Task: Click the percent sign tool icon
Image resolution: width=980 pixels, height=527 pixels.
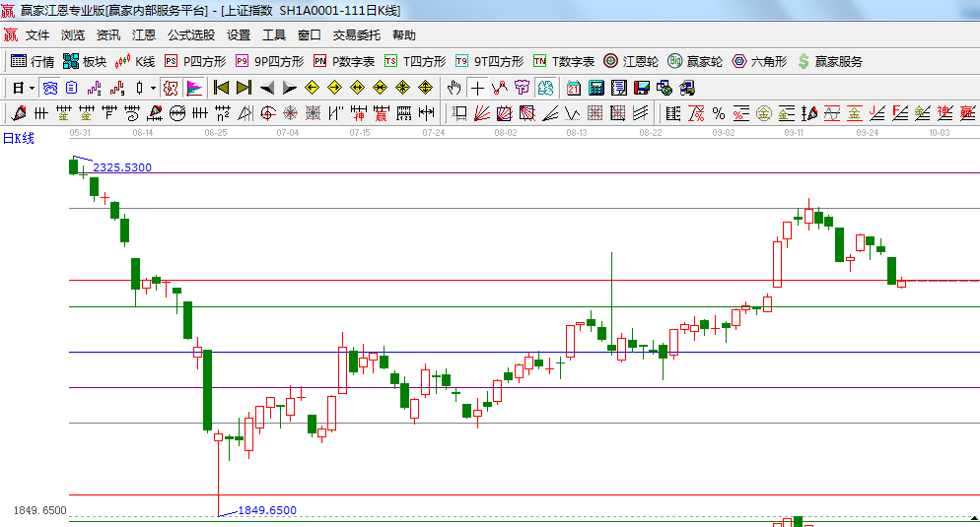Action: pos(718,113)
